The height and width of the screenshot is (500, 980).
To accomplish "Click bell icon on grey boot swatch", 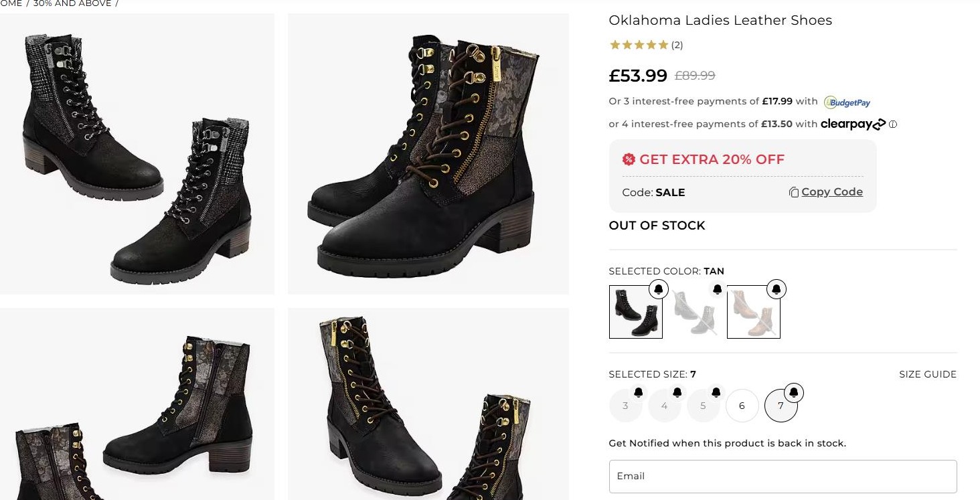I will click(717, 289).
